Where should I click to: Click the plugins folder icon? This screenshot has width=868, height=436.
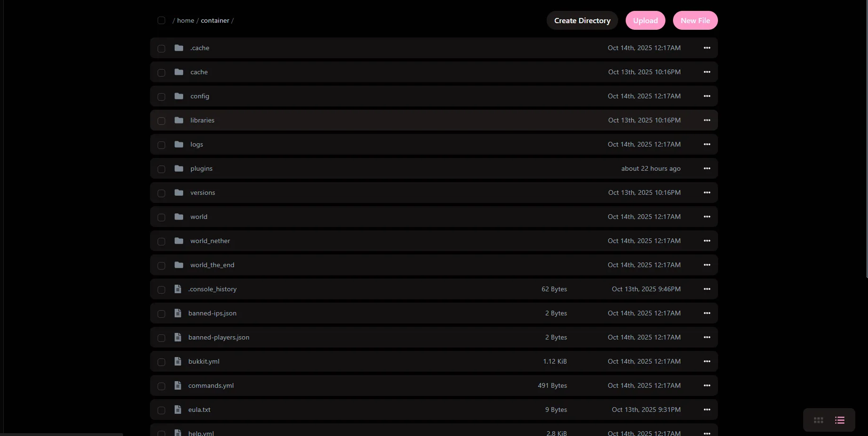178,168
